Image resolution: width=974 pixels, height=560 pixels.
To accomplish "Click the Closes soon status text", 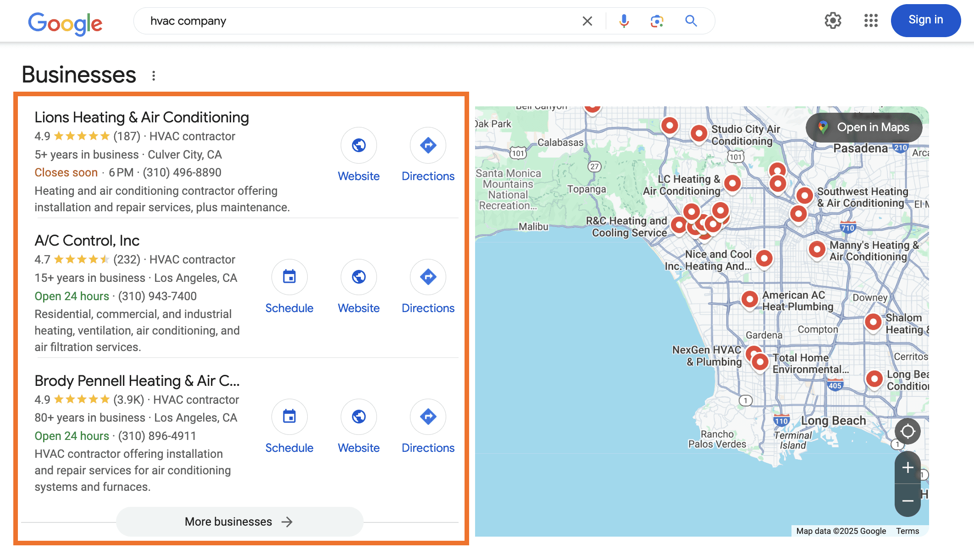I will (66, 173).
